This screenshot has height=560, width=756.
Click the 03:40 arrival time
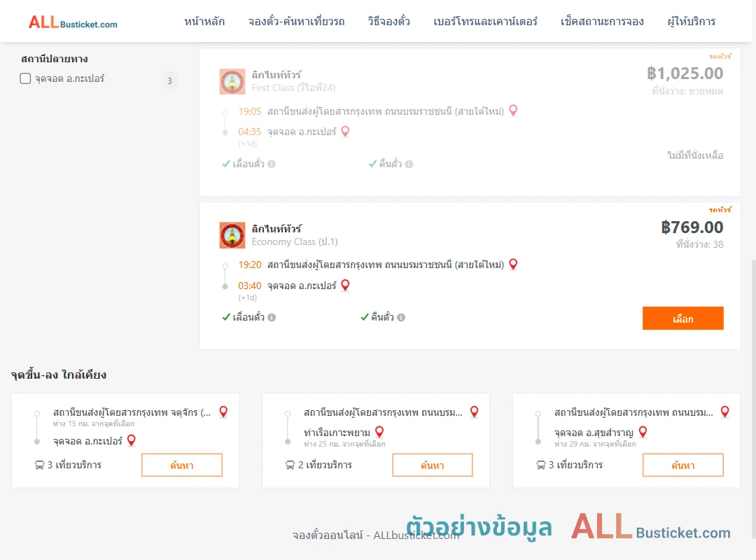[250, 286]
